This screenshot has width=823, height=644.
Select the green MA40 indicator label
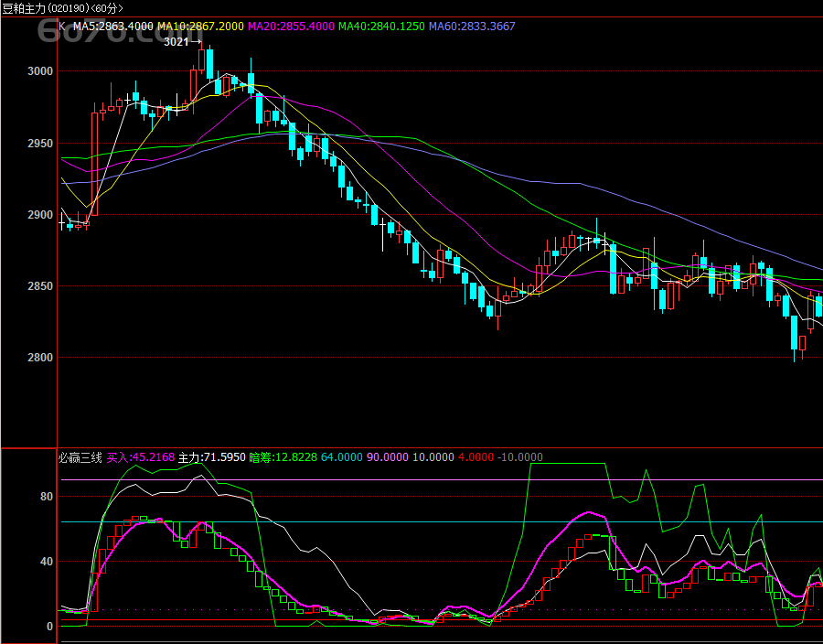tap(381, 27)
